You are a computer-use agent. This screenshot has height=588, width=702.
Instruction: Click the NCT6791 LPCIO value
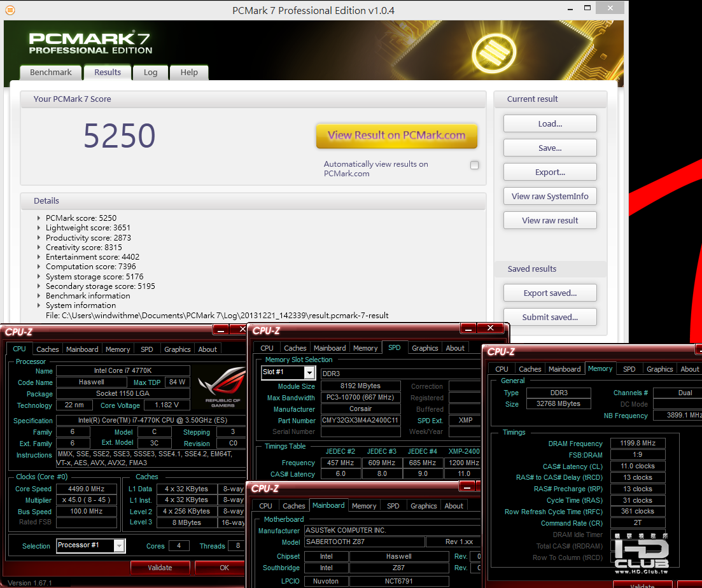tap(398, 581)
